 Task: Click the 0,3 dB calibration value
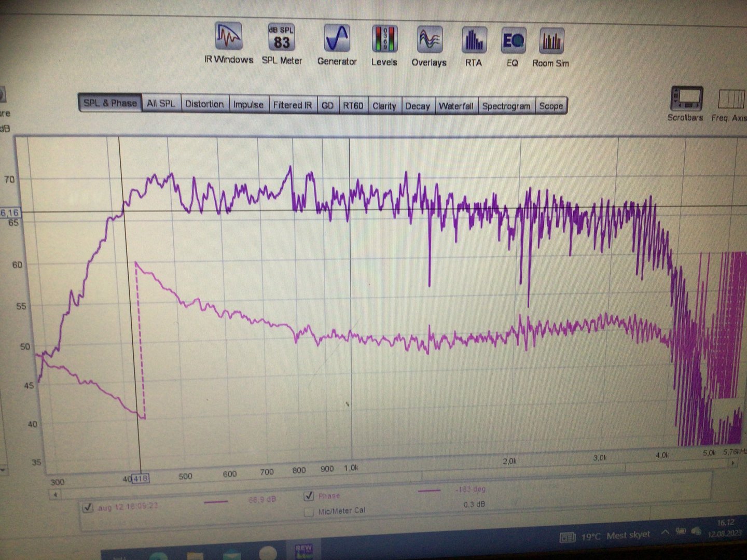[474, 505]
